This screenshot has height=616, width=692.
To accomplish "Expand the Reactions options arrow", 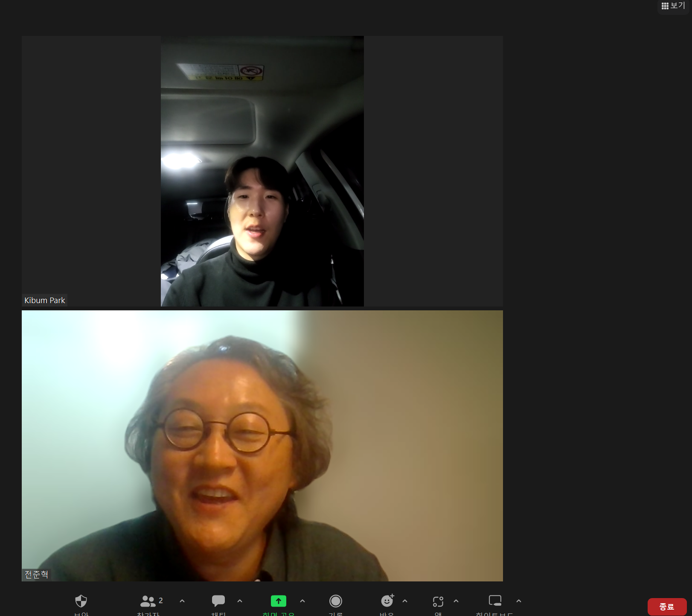I will [x=405, y=601].
